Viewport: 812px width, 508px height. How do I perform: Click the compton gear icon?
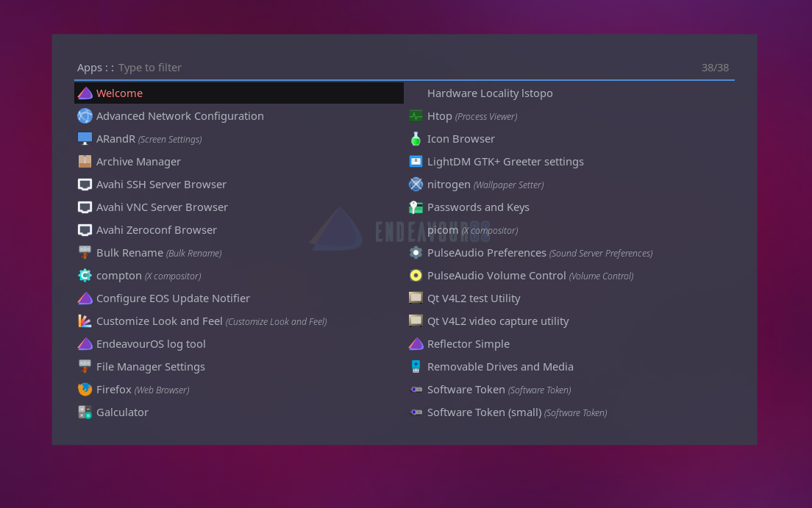pos(85,276)
